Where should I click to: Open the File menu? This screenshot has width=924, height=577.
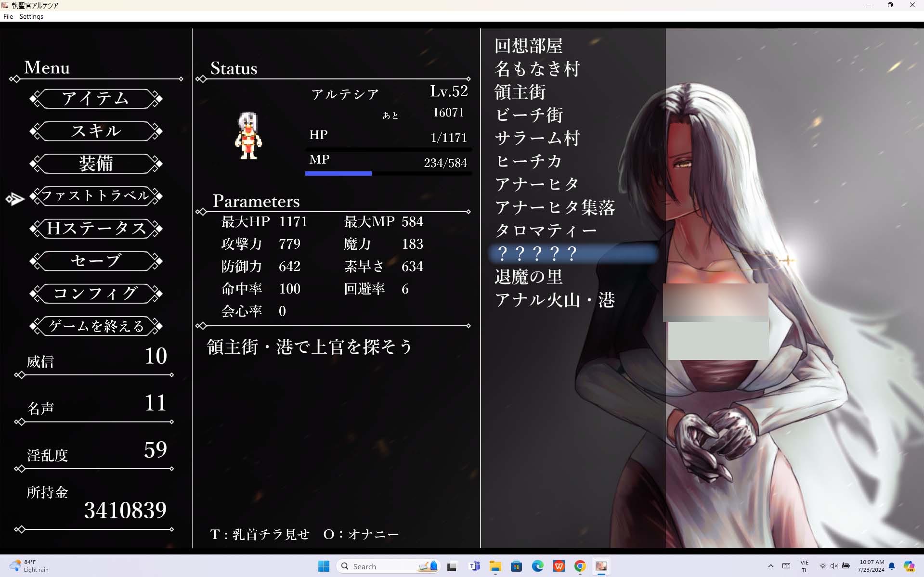(x=8, y=16)
